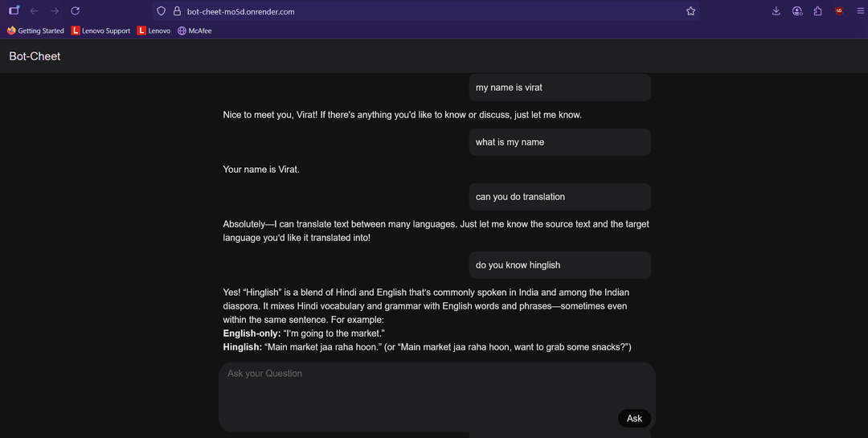This screenshot has height=438, width=868.
Task: Open the Firefox account icon
Action: coord(796,11)
